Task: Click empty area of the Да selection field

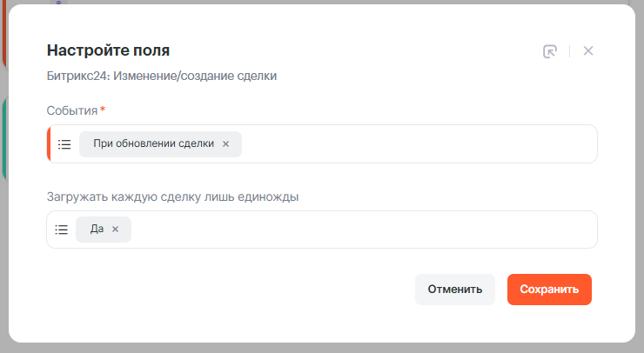Action: click(366, 230)
